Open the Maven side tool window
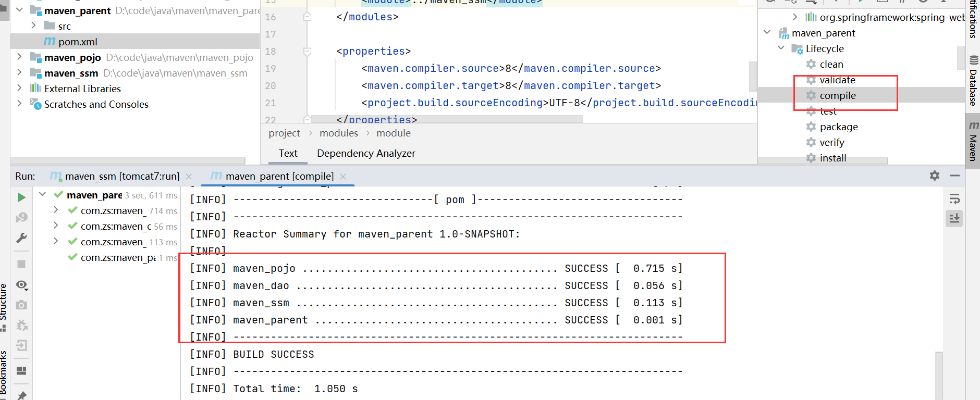The width and height of the screenshot is (980, 400). click(x=973, y=141)
